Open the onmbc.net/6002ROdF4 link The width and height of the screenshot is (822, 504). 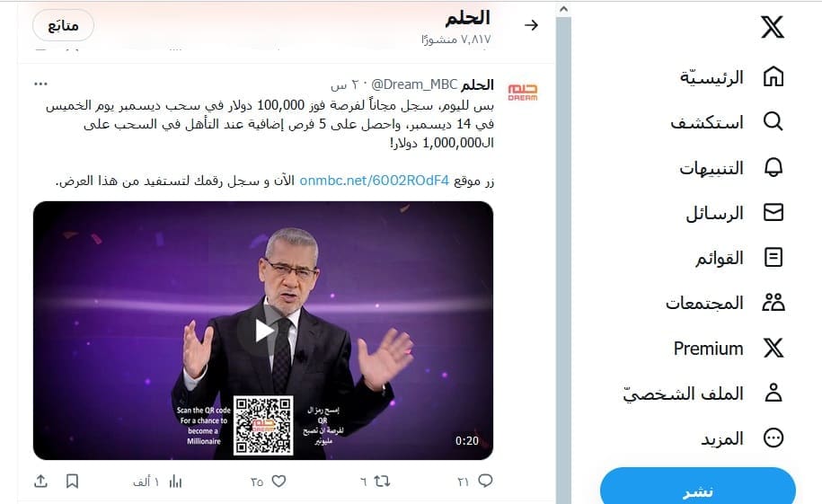tap(375, 181)
